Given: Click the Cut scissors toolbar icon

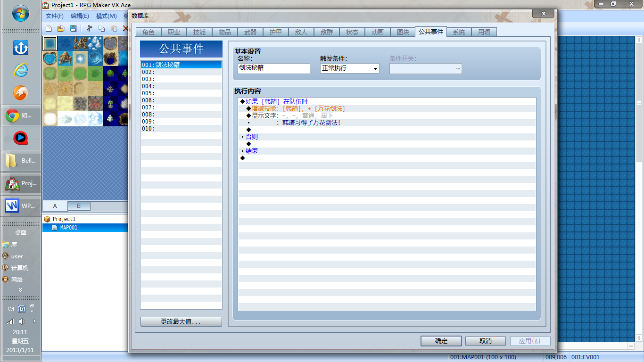Looking at the screenshot, I should click(89, 28).
